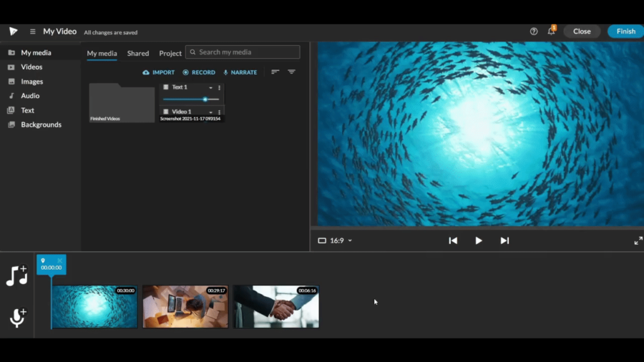The height and width of the screenshot is (362, 644).
Task: Open the Finished Videos folder
Action: click(x=121, y=102)
